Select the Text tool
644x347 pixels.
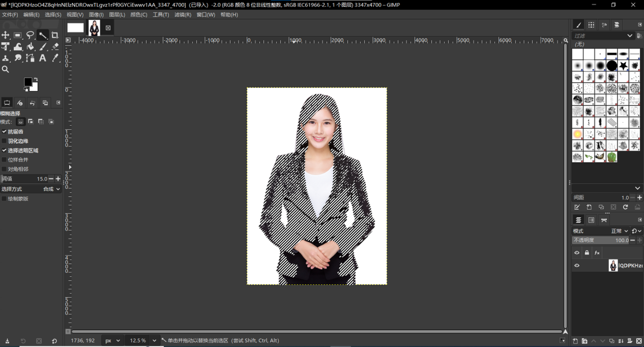[x=42, y=58]
